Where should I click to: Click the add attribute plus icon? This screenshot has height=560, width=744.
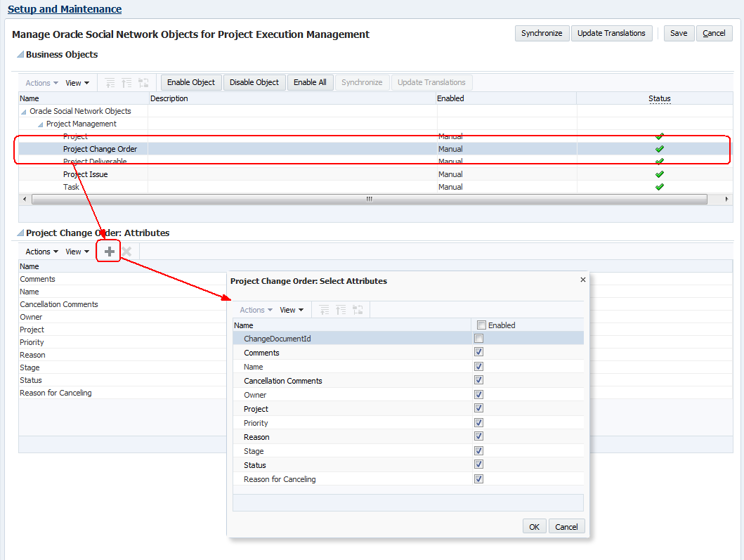[109, 252]
